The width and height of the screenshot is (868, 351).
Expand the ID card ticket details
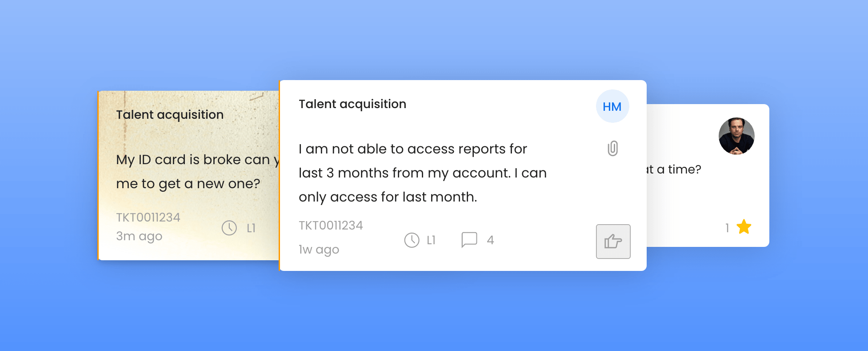(x=187, y=173)
